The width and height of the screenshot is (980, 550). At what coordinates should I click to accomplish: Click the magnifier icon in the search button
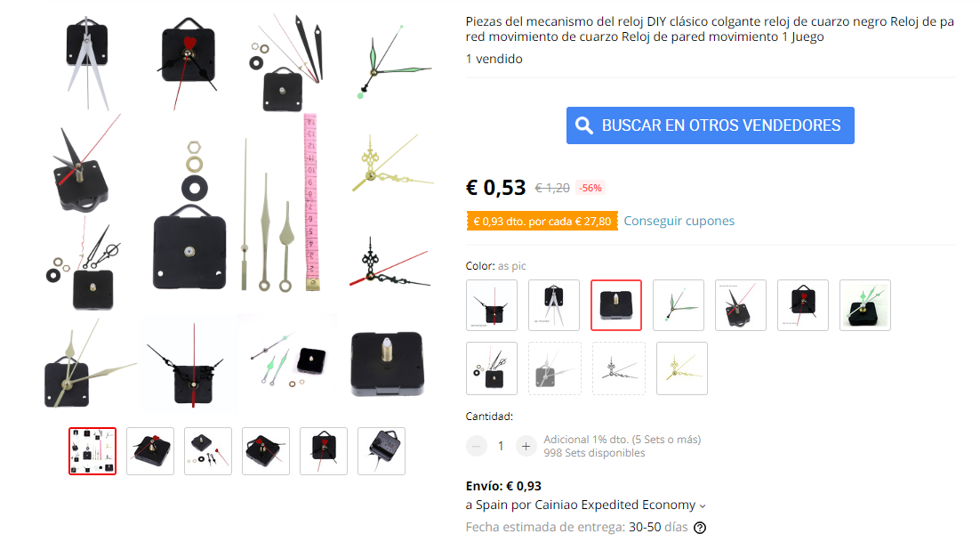pyautogui.click(x=583, y=125)
